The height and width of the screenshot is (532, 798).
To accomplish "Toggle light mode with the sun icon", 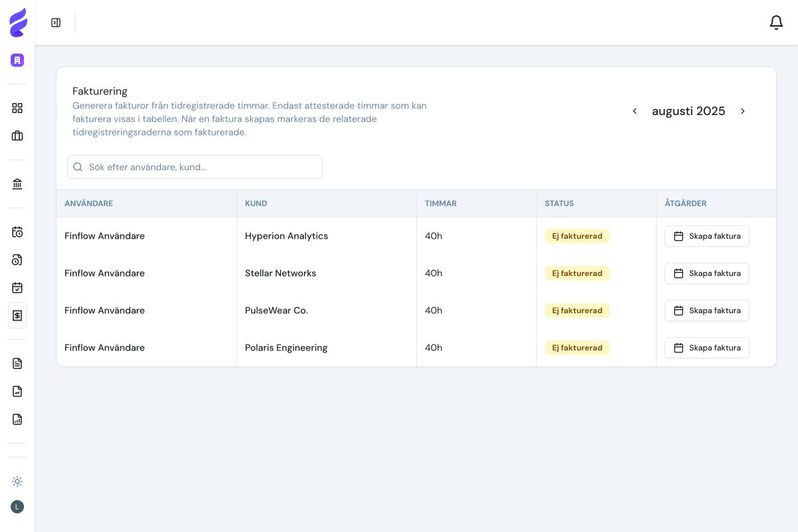I will 17,481.
